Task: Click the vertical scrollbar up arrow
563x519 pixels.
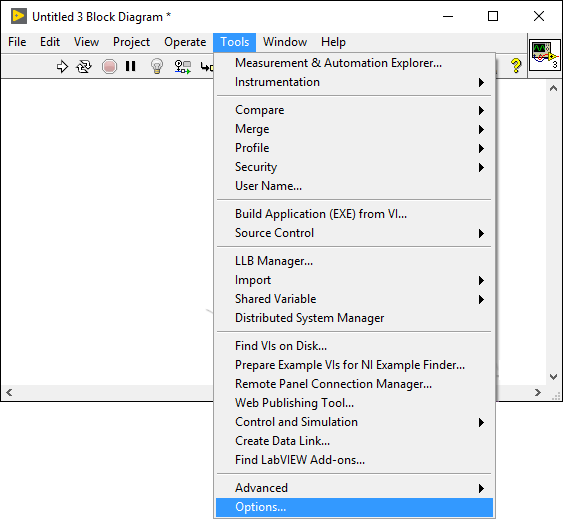Action: tap(553, 88)
